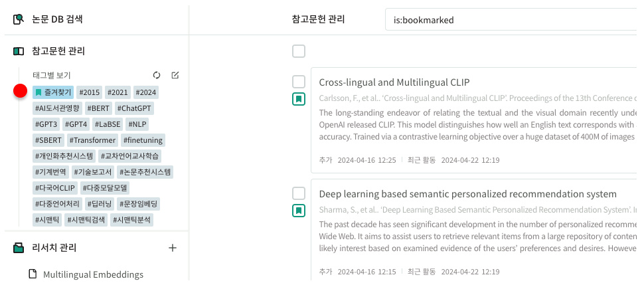Filter by the 즐겨찾기 tag
Viewport: 644px width, 289px height.
[x=53, y=92]
